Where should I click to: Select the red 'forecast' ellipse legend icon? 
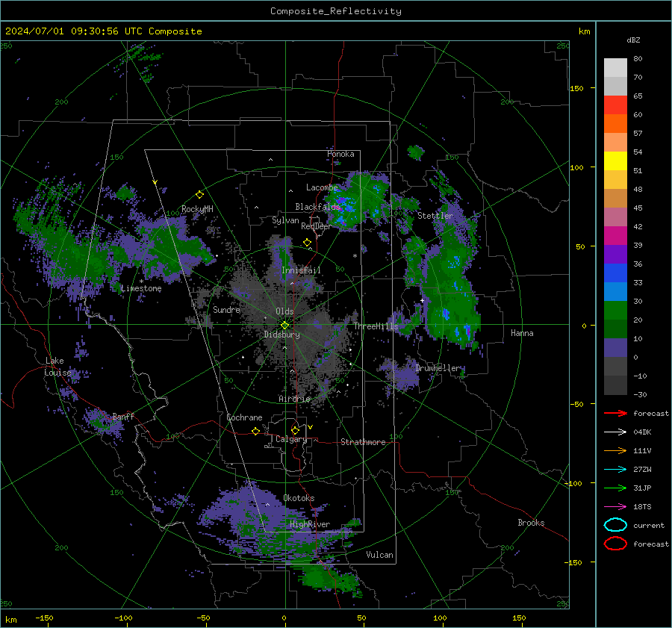[x=615, y=544]
